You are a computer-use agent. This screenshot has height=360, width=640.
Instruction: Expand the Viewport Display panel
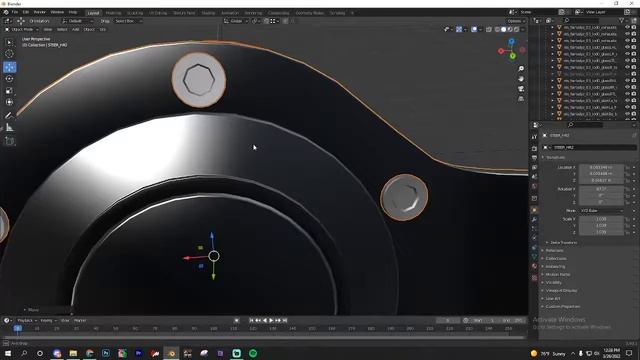[561, 290]
